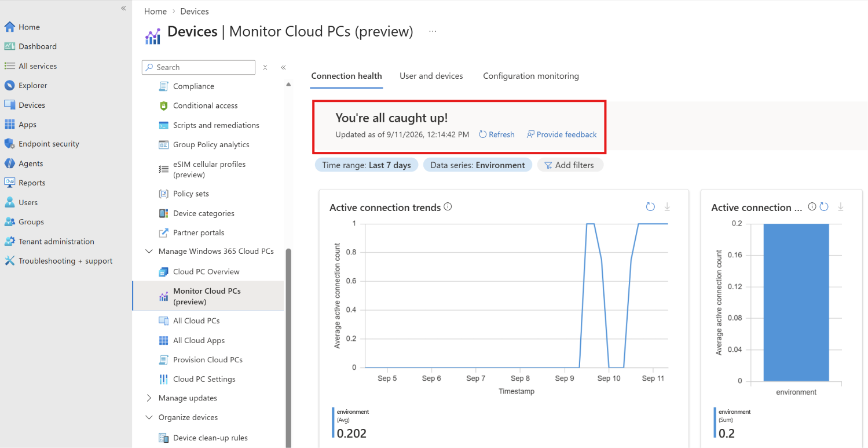Switch to the User and devices tab

pyautogui.click(x=431, y=76)
